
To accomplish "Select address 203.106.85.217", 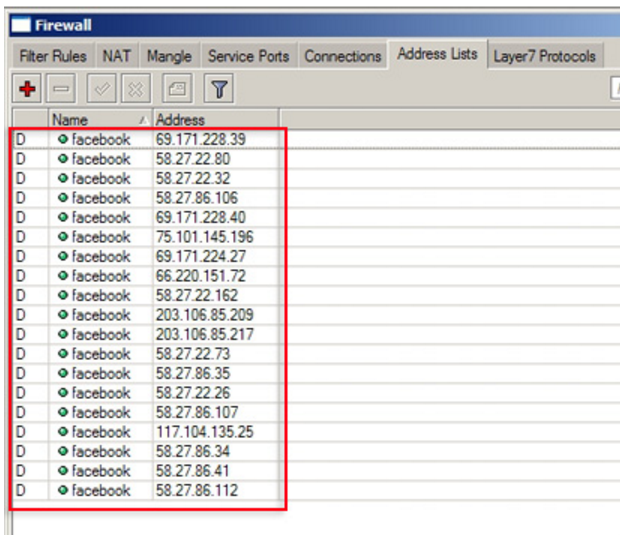I will point(204,335).
